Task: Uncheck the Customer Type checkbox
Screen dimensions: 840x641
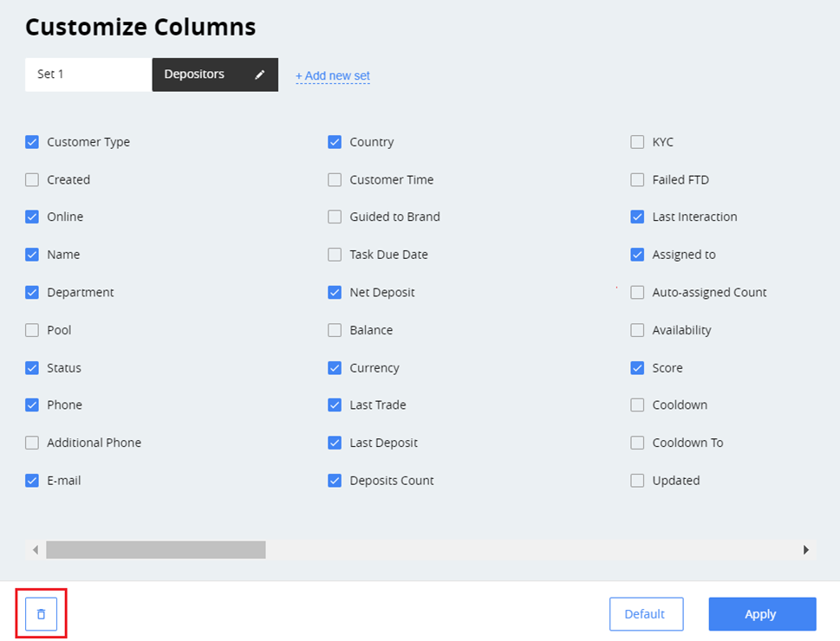Action: coord(32,142)
